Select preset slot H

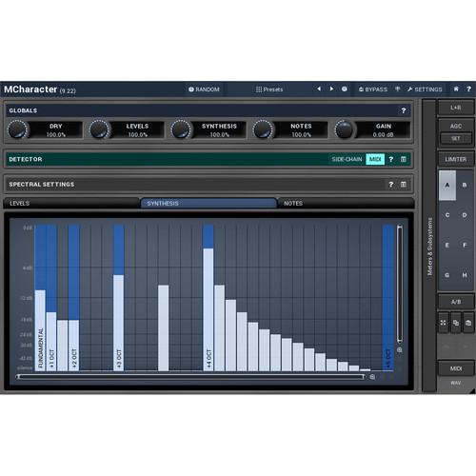click(465, 275)
